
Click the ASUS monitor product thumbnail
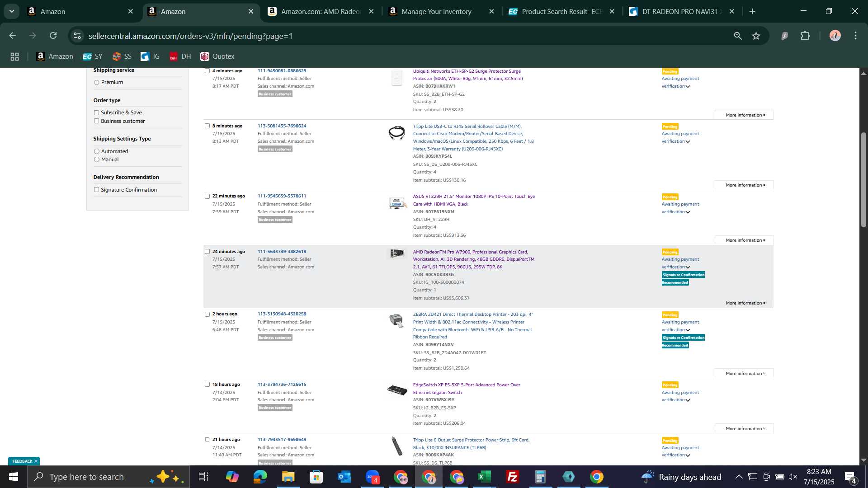pos(397,203)
